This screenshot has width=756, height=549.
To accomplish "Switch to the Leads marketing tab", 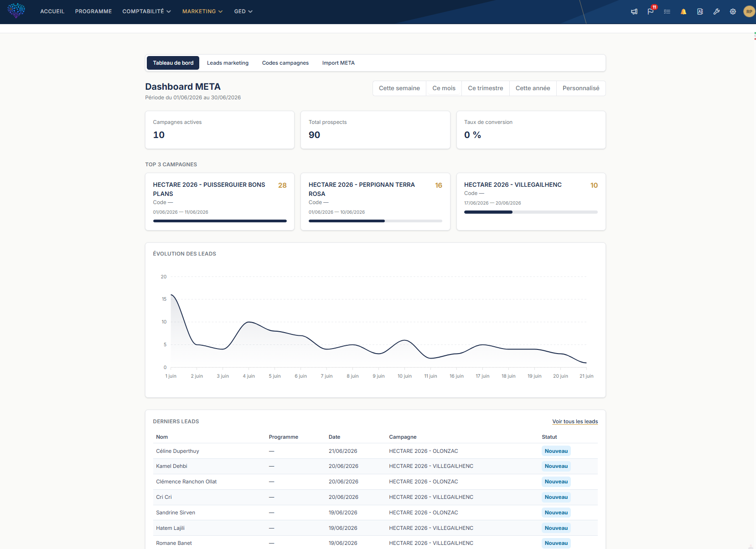I will [x=228, y=63].
